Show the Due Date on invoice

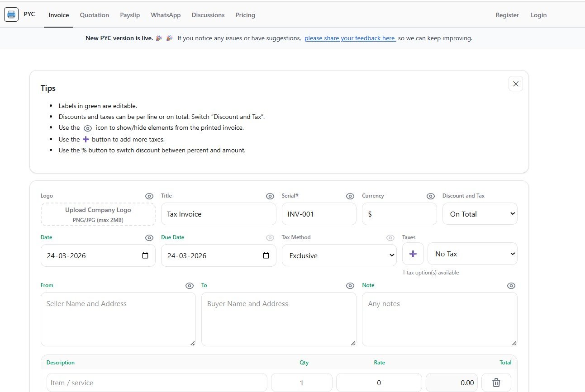tap(270, 238)
